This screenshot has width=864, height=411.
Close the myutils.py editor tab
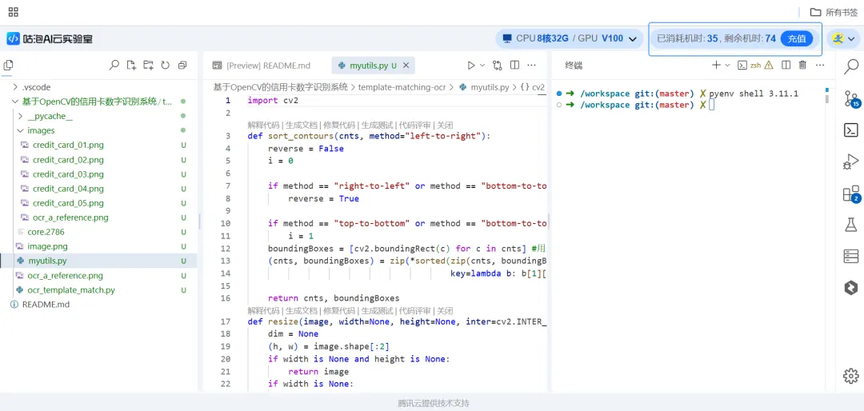(x=406, y=65)
